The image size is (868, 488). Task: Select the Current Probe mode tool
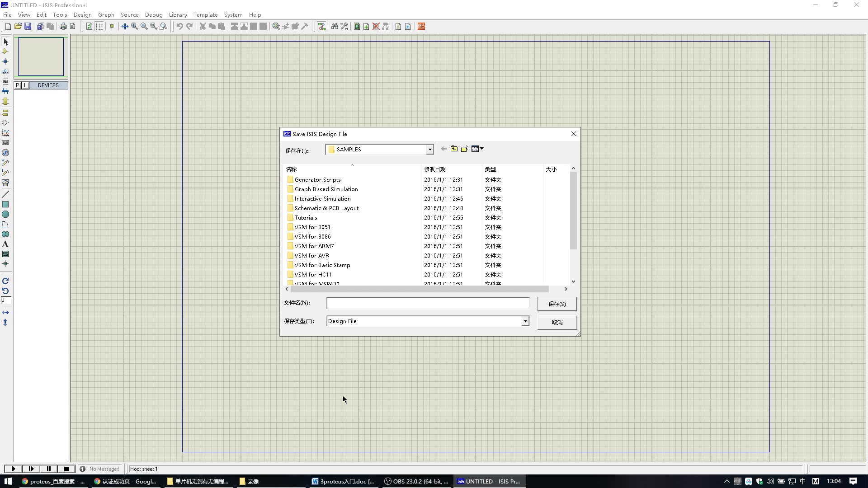click(5, 173)
